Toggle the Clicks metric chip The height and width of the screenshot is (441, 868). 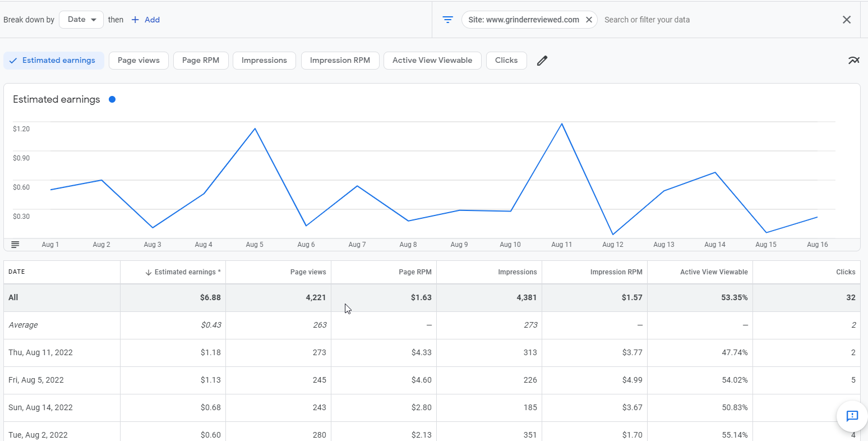coord(506,61)
